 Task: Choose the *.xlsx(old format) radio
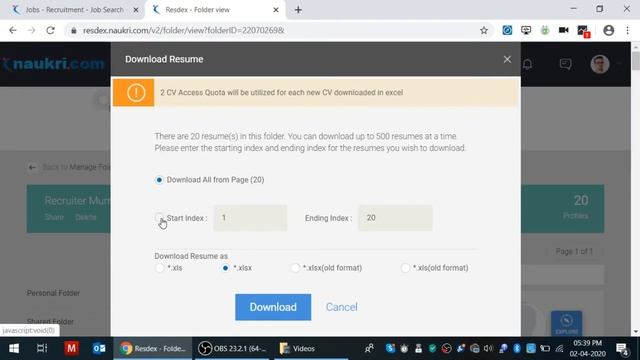[x=295, y=268]
